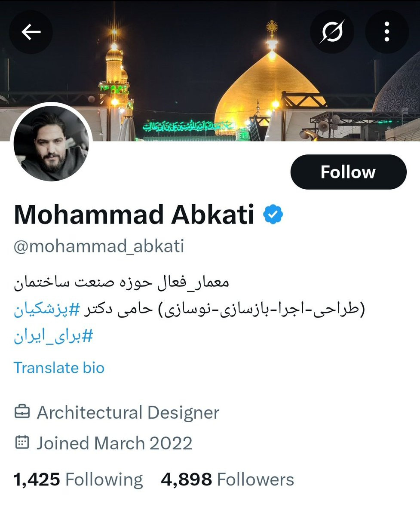Screen dimensions: 420x516
Task: Tap the Mohammad Abkati display name
Action: (134, 215)
